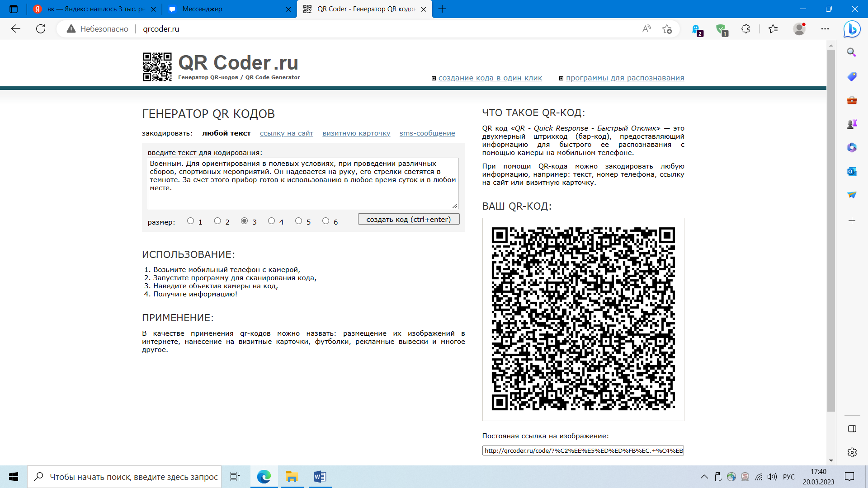This screenshot has height=488, width=868.
Task: Click inside the text-to-encode textarea
Action: tap(303, 183)
